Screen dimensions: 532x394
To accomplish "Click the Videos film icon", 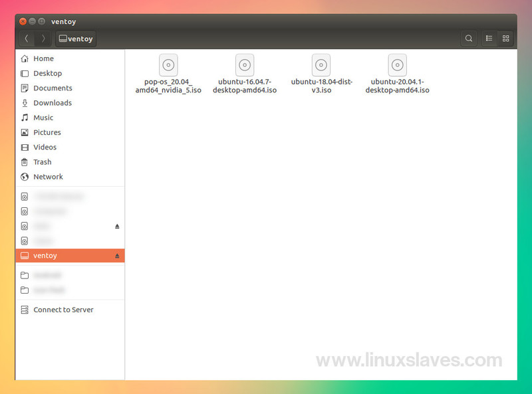I will click(25, 147).
